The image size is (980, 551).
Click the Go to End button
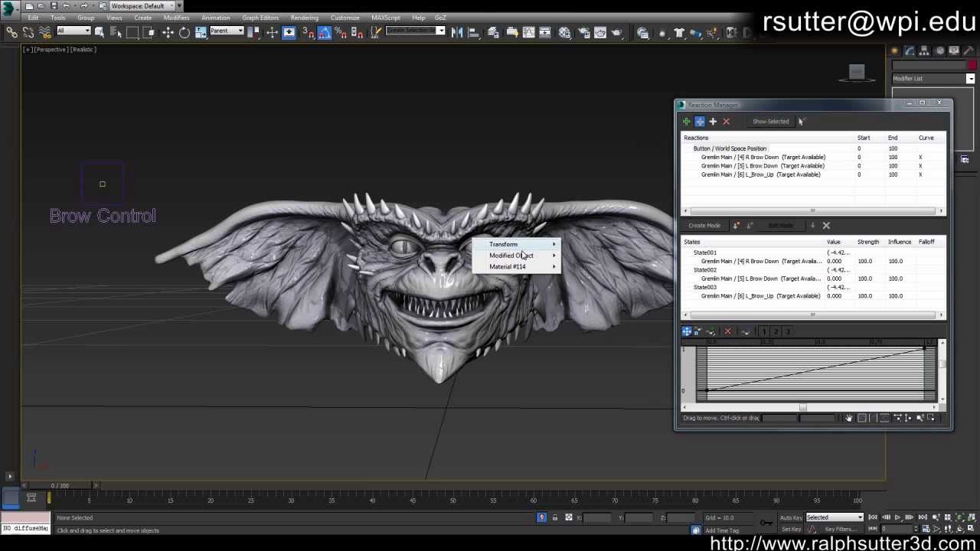(923, 517)
